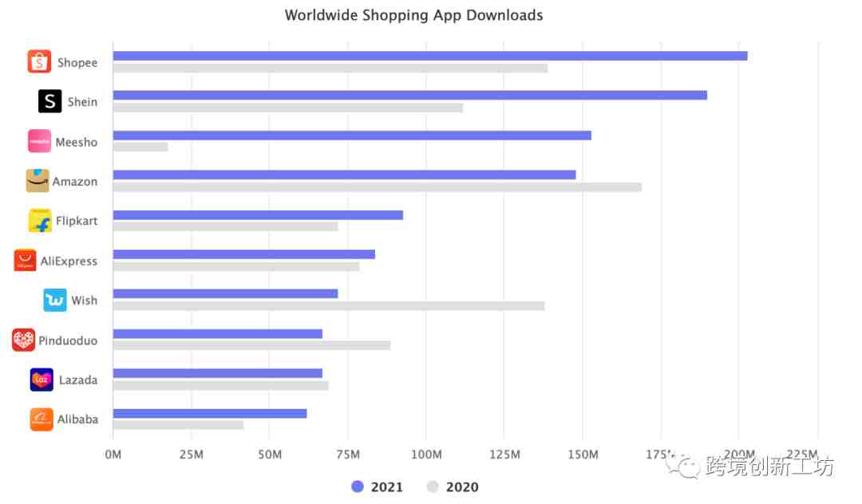Click the AliExpress app icon
Screen dimensions: 862x504
tap(25, 260)
